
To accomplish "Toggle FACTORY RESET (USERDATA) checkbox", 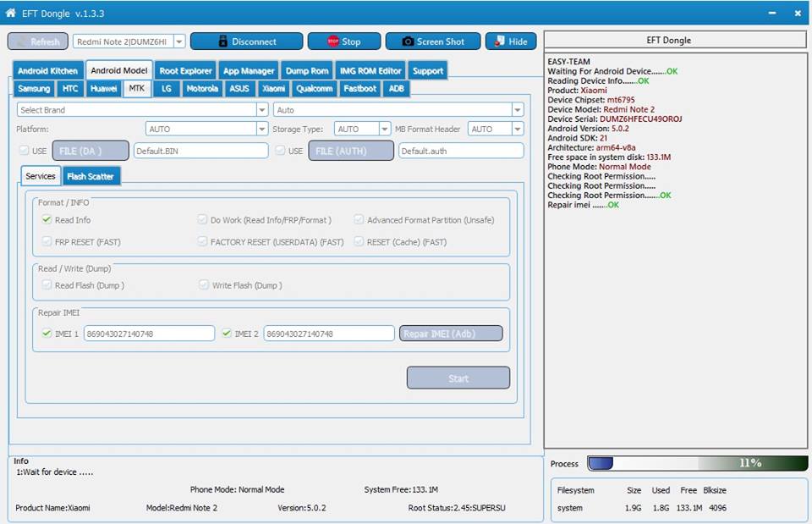I will (202, 241).
